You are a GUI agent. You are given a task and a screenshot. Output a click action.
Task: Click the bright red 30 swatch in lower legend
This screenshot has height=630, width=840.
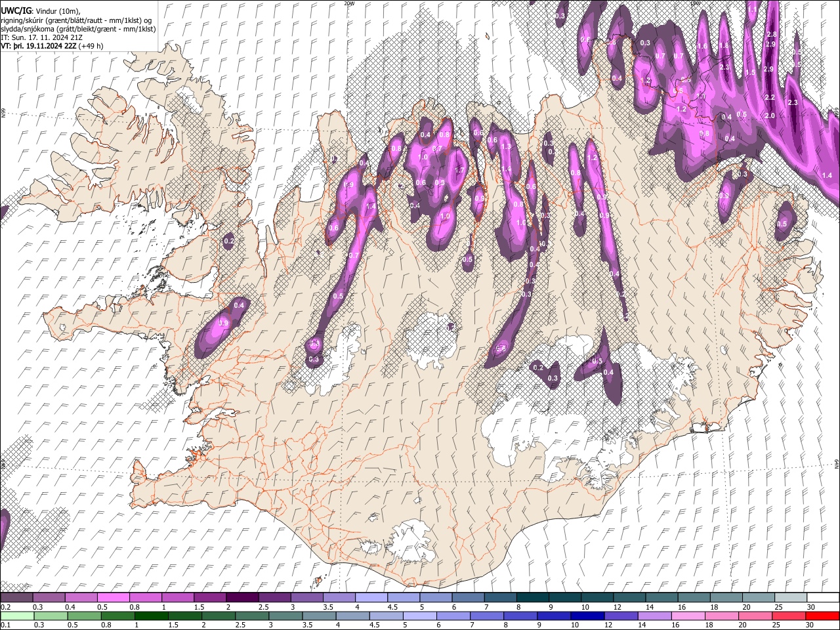822,616
